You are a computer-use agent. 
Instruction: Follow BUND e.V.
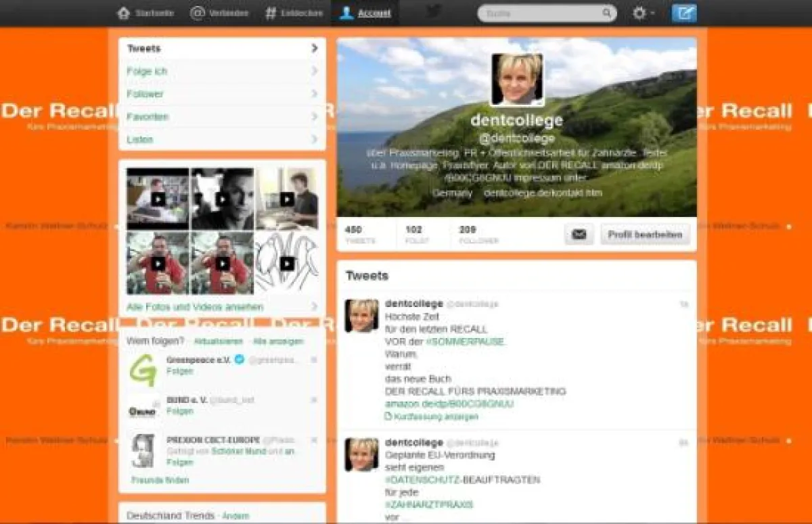coord(179,410)
